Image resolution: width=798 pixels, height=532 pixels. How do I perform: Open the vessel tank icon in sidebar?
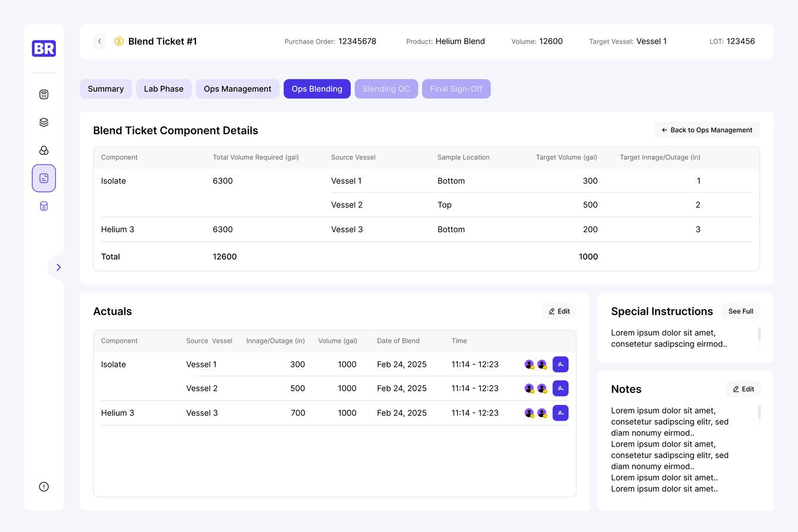(44, 206)
